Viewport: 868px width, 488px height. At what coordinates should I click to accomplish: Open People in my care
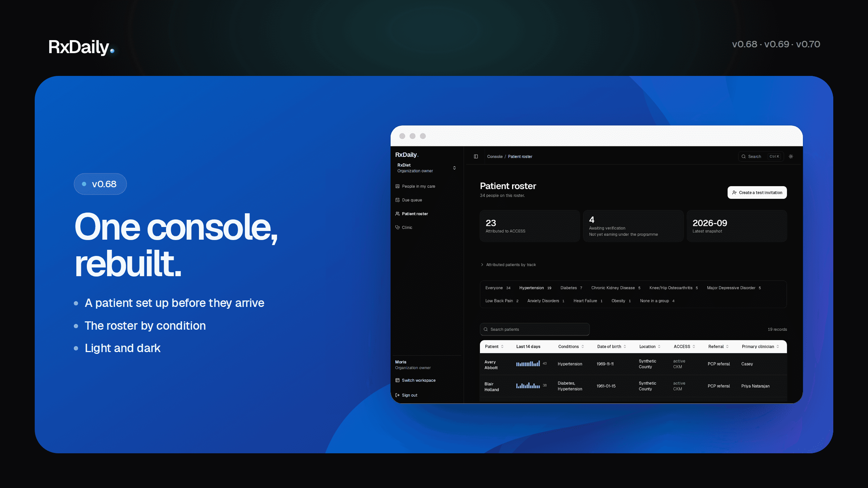[x=415, y=186]
